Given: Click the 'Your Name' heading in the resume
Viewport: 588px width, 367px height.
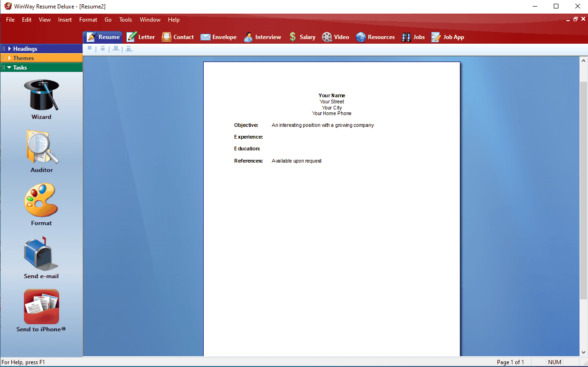Looking at the screenshot, I should tap(332, 95).
